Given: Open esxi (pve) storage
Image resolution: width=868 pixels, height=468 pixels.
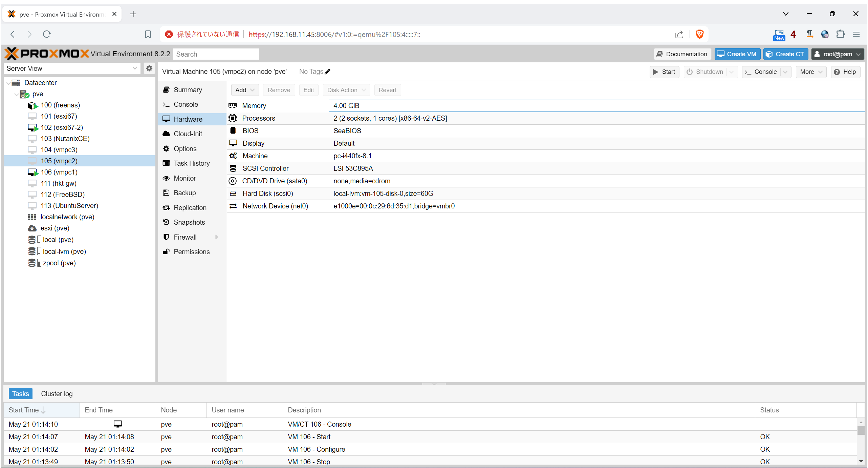Looking at the screenshot, I should 55,228.
